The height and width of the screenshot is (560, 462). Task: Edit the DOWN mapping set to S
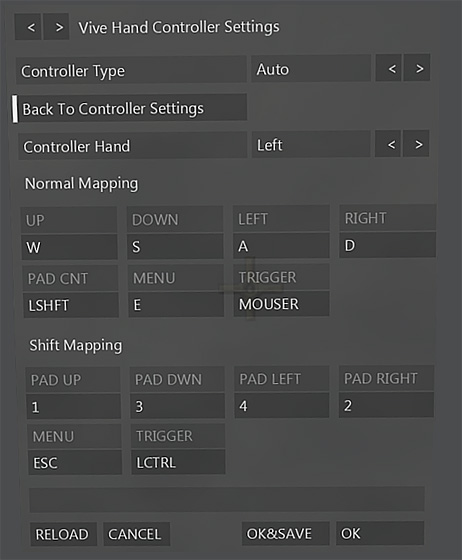[176, 246]
